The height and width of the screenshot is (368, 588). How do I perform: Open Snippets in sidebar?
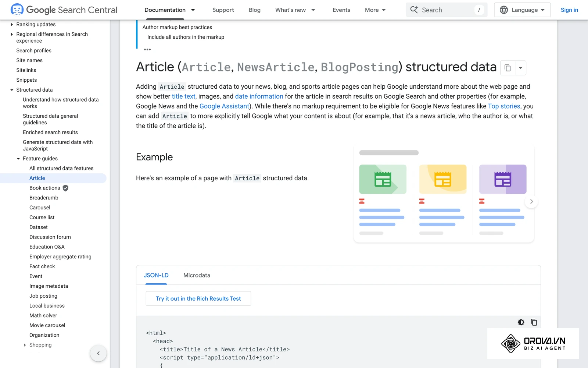tap(26, 80)
